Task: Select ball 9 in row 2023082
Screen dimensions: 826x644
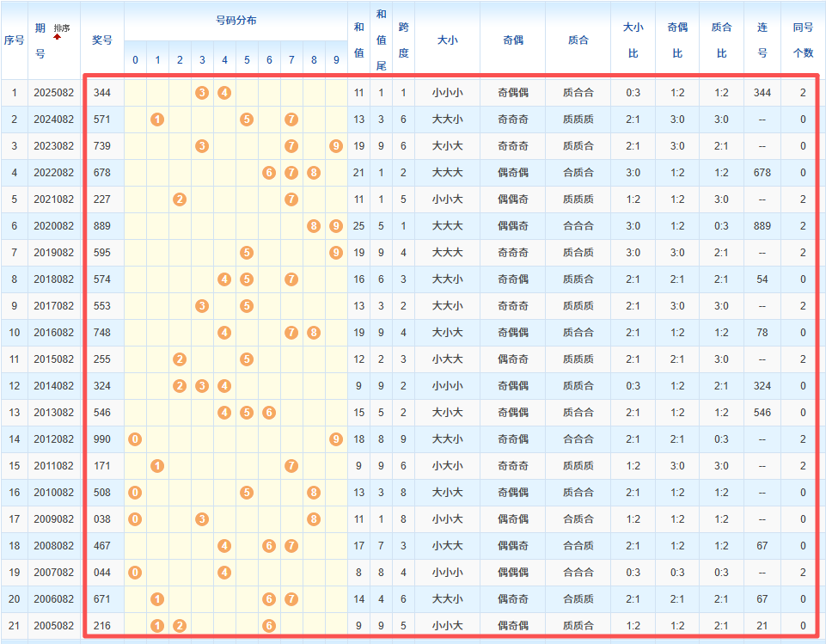Action: [x=335, y=146]
